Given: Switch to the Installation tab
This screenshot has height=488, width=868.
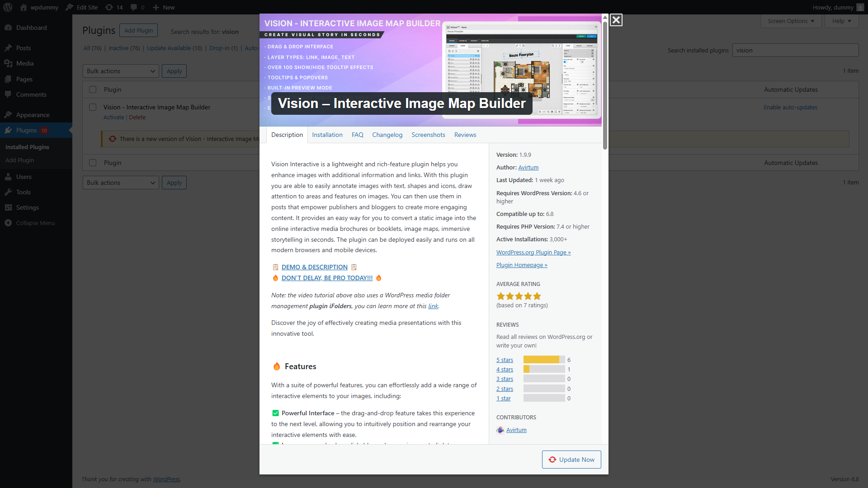Looking at the screenshot, I should click(x=327, y=135).
